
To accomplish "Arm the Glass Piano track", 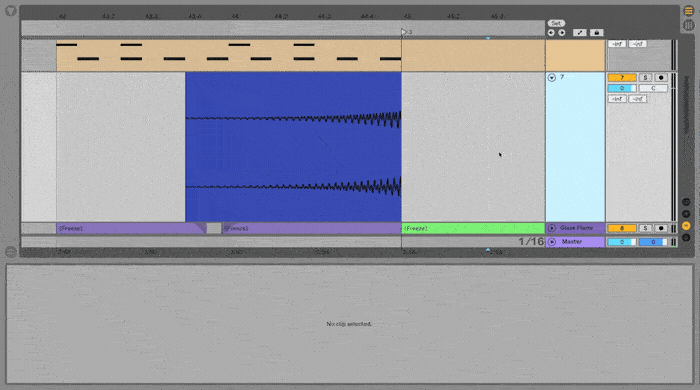I will click(x=661, y=228).
